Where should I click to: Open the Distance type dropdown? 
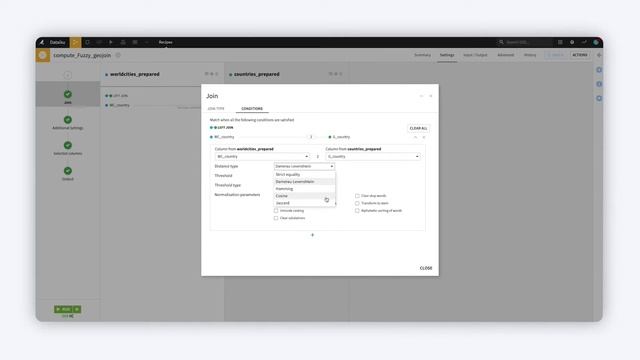pos(304,166)
